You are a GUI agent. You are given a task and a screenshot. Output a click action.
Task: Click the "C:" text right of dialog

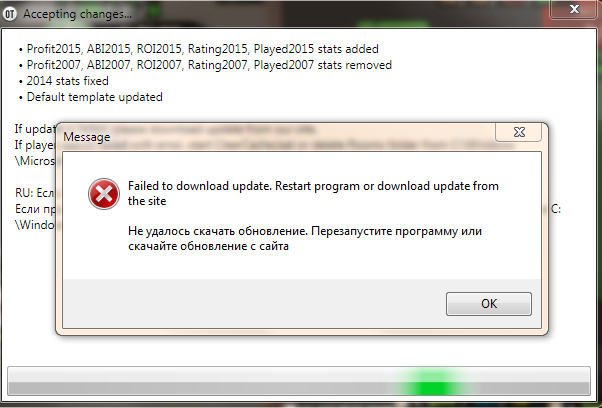(x=556, y=209)
